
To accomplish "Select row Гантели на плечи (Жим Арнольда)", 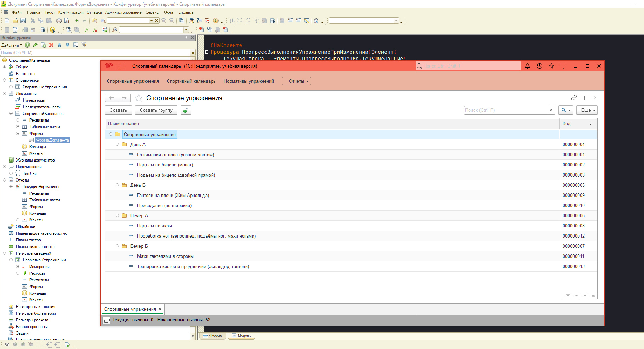I will tap(351, 195).
